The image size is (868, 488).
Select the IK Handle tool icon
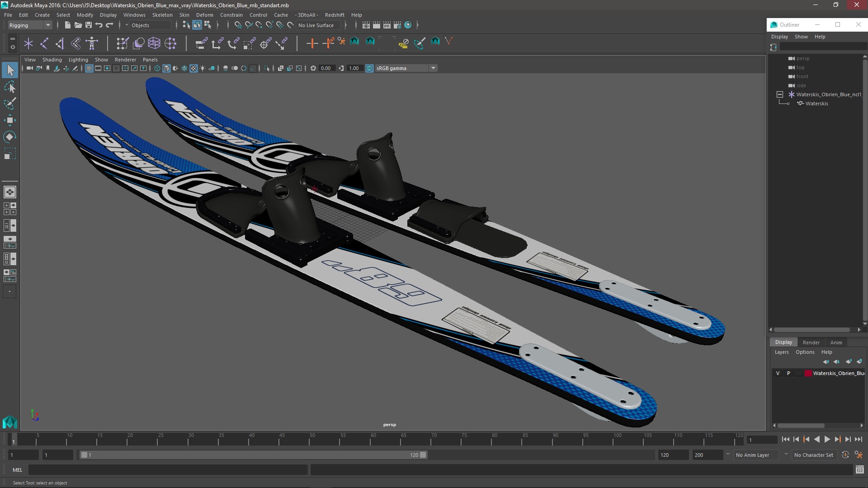point(60,43)
